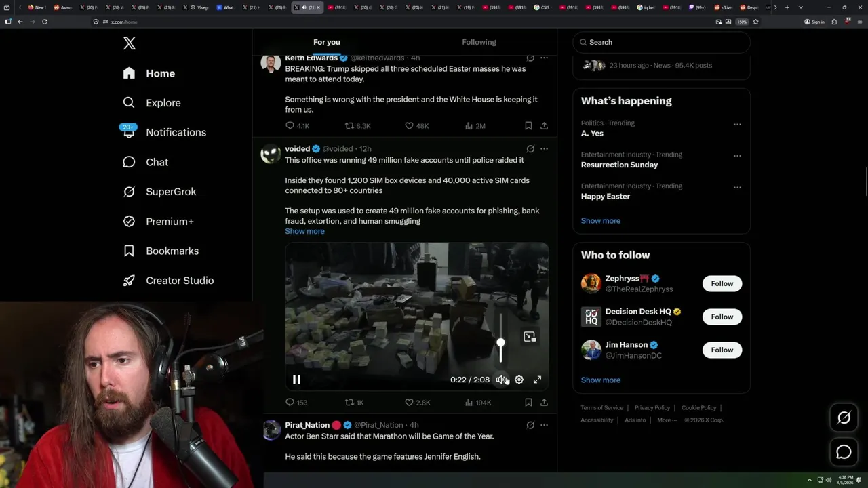Open Grok explain on voided's post

(530, 148)
